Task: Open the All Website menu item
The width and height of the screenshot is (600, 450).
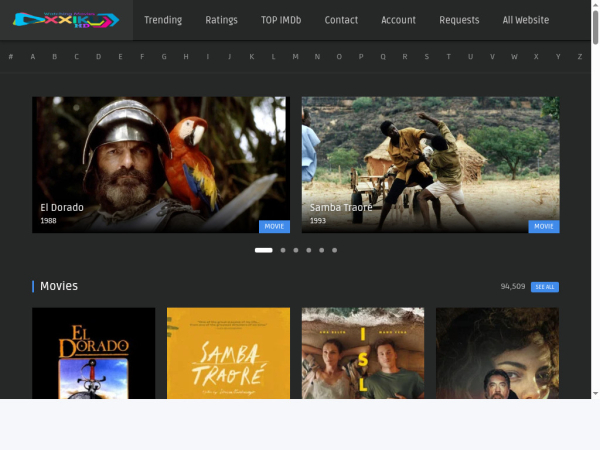Action: click(x=526, y=20)
